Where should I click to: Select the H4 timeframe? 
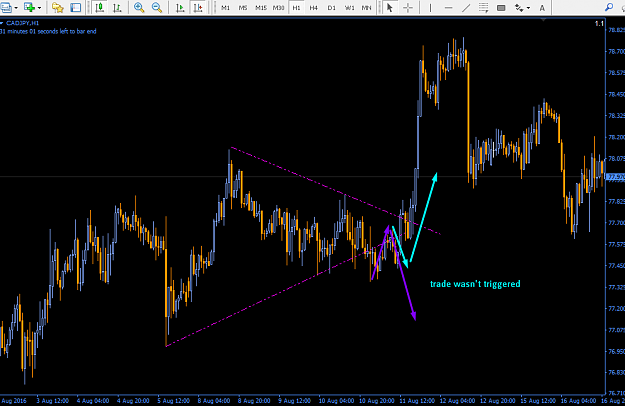pos(314,8)
